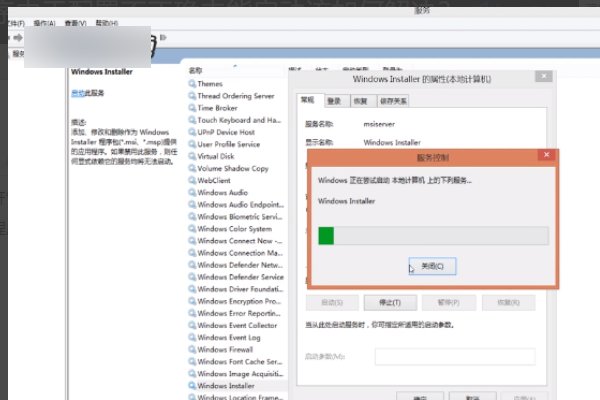Click the Thread Ordering Server gear icon
600x400 pixels.
tap(192, 96)
